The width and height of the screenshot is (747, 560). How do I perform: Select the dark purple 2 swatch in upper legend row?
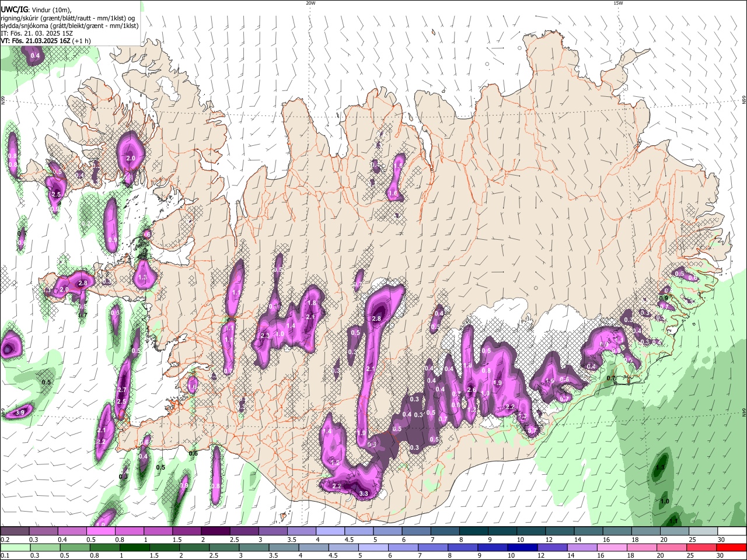(x=215, y=531)
